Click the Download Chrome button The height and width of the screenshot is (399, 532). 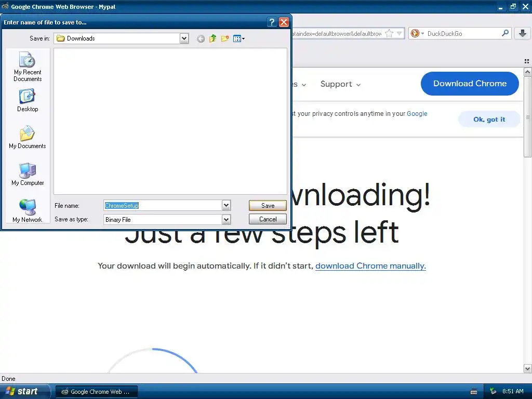pos(470,84)
